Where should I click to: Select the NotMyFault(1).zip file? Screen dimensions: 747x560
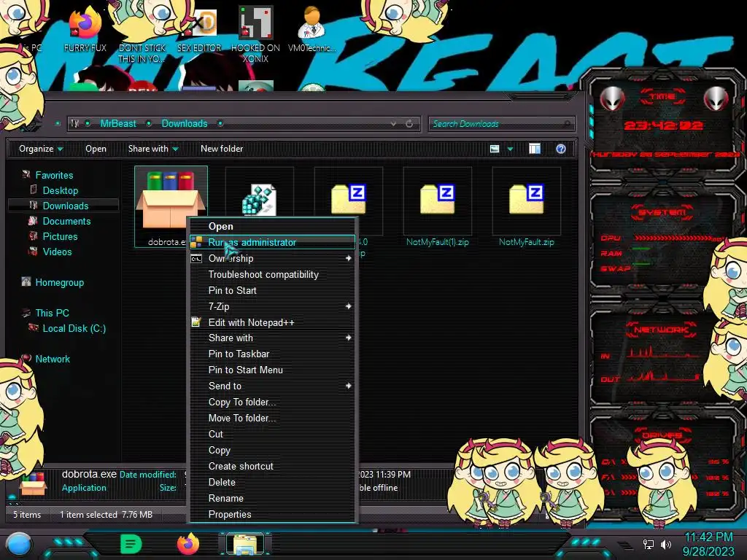[438, 206]
